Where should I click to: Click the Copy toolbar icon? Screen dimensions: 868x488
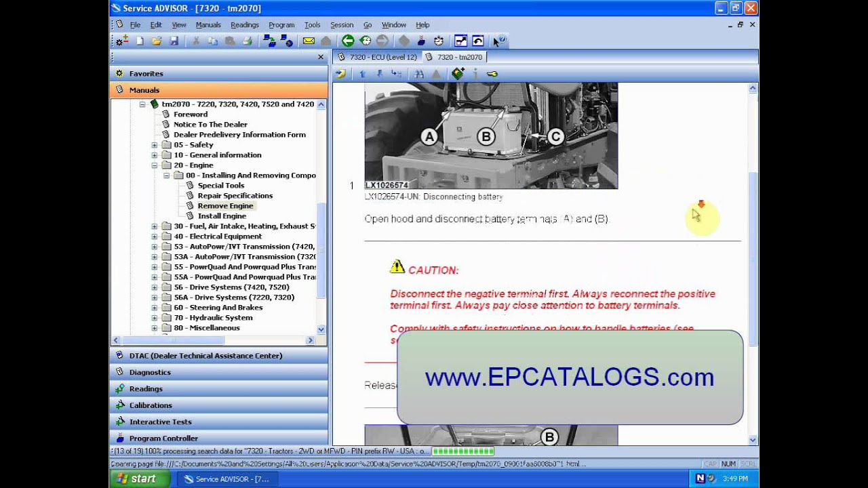(213, 41)
